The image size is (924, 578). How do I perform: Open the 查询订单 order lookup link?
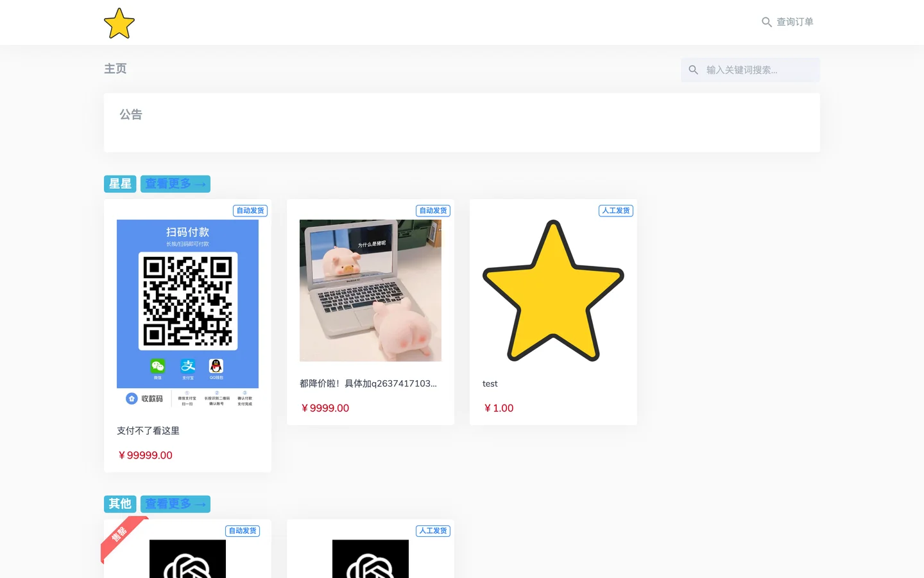(787, 22)
